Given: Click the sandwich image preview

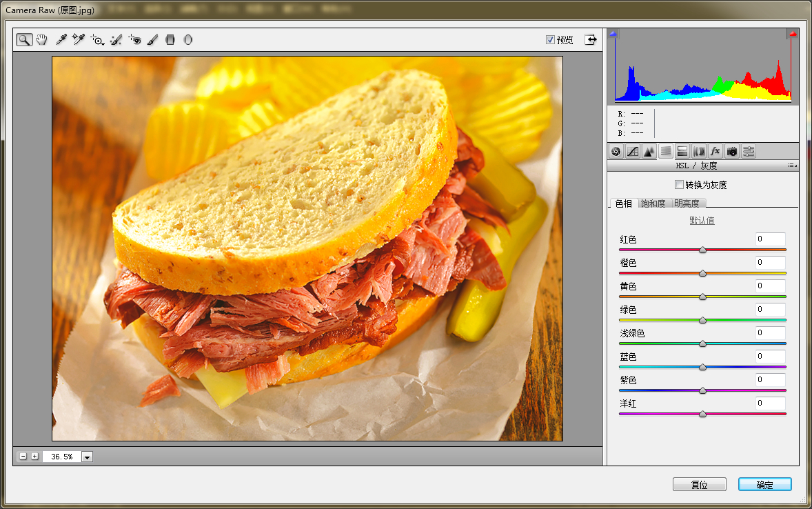Looking at the screenshot, I should [x=307, y=248].
